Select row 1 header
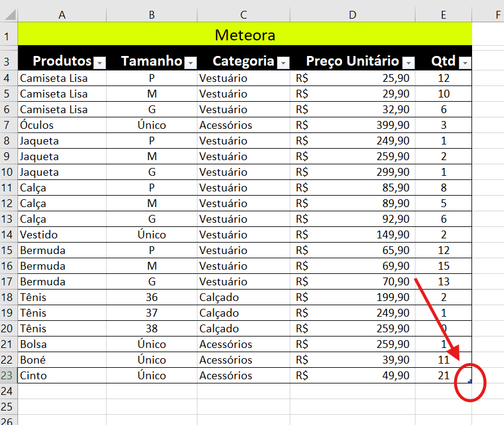504x425 pixels. point(8,34)
